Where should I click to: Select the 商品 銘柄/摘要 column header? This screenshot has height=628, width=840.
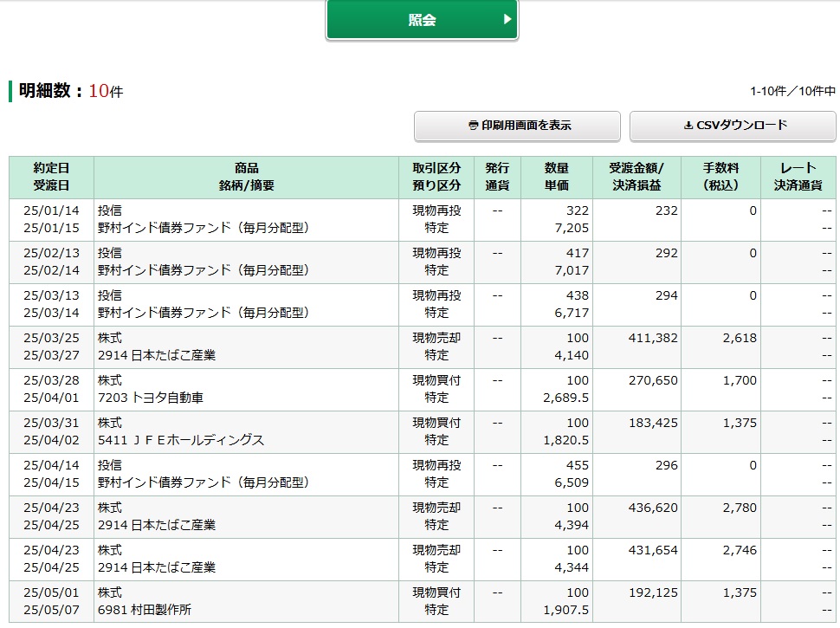click(x=246, y=177)
